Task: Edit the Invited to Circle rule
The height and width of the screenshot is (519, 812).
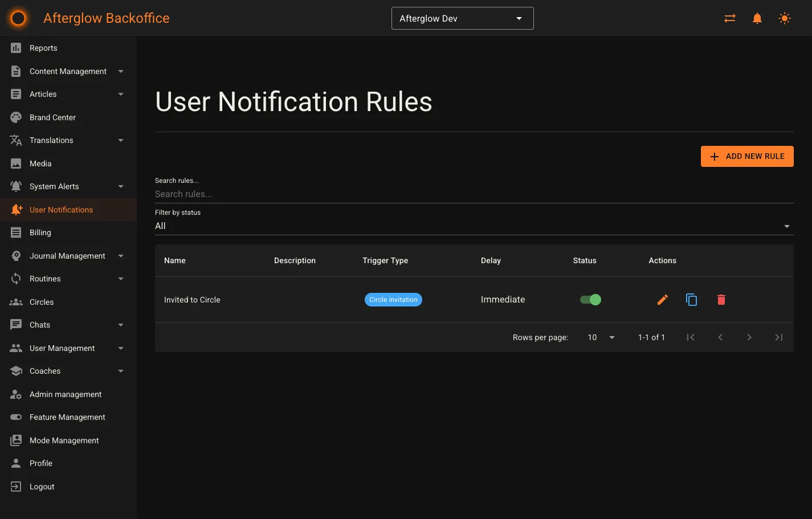Action: (x=662, y=299)
